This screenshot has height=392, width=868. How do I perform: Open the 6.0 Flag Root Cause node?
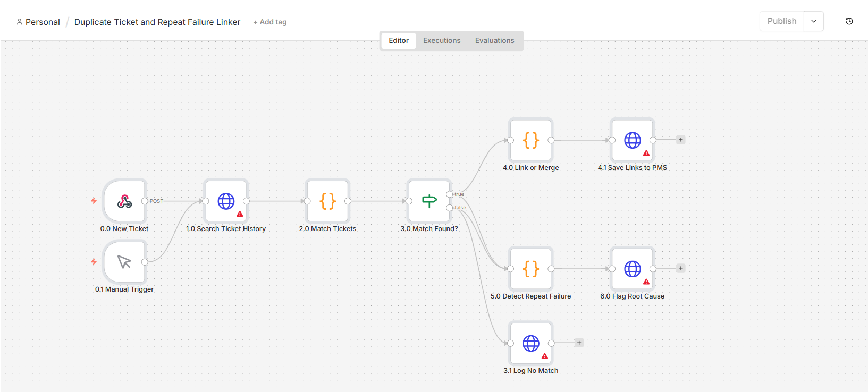point(633,269)
